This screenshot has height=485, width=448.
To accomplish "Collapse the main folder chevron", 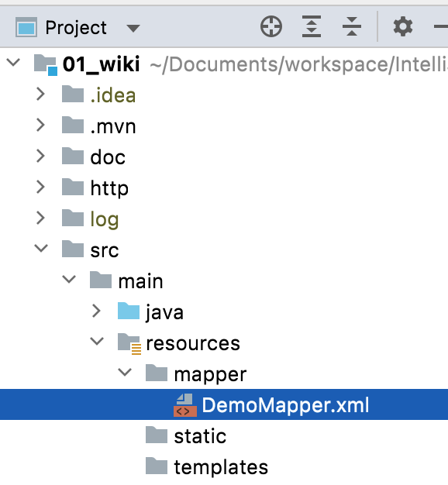I will pyautogui.click(x=69, y=280).
